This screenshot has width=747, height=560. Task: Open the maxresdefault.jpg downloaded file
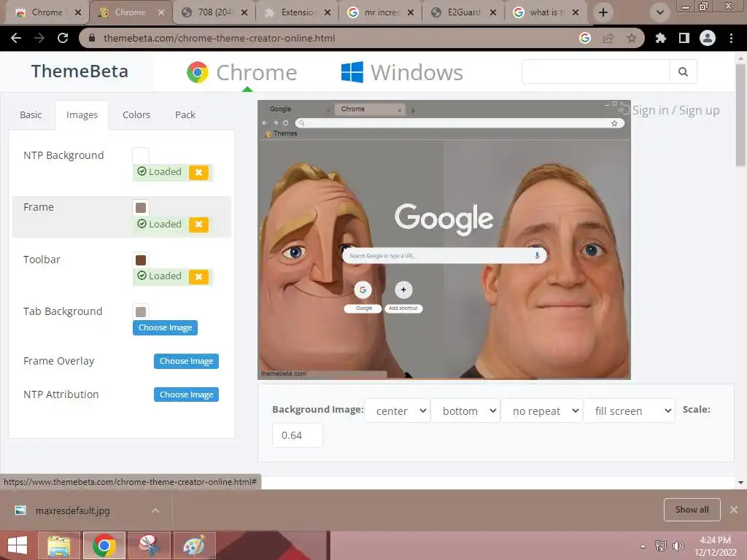[x=72, y=510]
